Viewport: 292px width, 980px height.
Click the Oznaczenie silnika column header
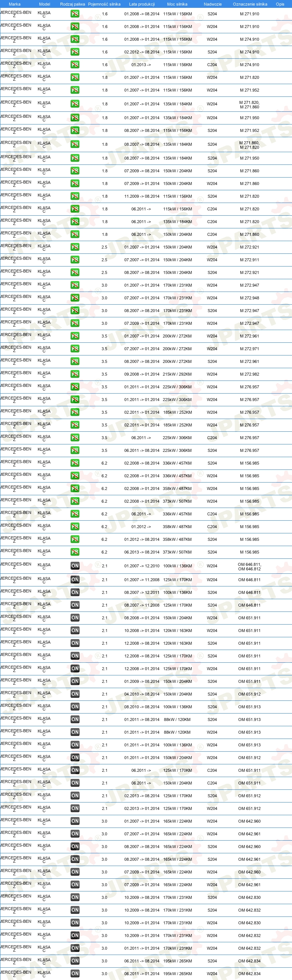pyautogui.click(x=250, y=4)
